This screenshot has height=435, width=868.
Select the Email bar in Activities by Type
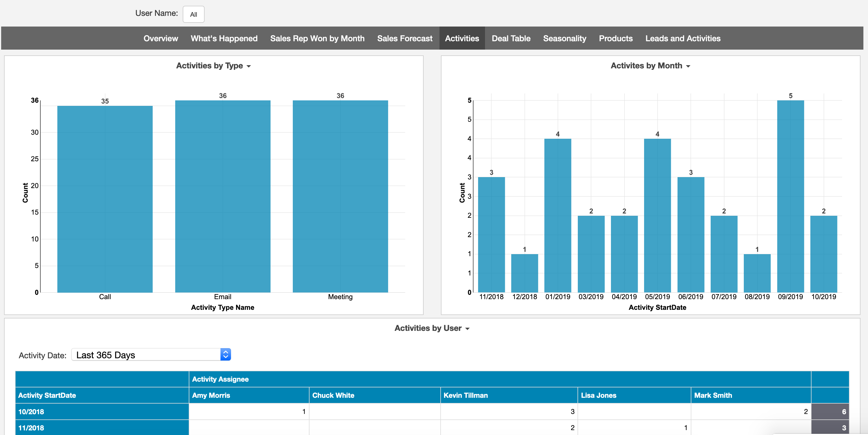tap(222, 196)
